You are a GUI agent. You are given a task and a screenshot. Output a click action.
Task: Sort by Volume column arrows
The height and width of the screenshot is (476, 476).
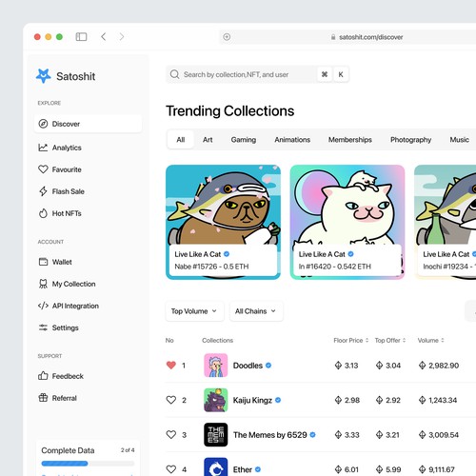[x=442, y=340]
